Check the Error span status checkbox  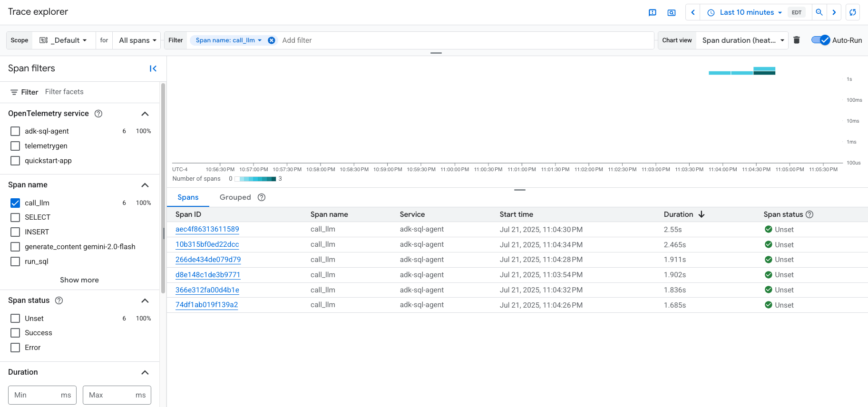(15, 348)
